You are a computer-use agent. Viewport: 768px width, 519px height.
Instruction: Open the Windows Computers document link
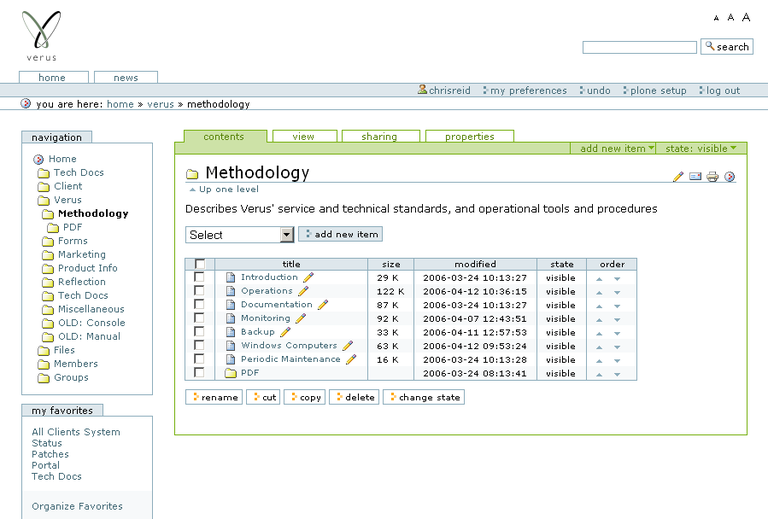[288, 346]
